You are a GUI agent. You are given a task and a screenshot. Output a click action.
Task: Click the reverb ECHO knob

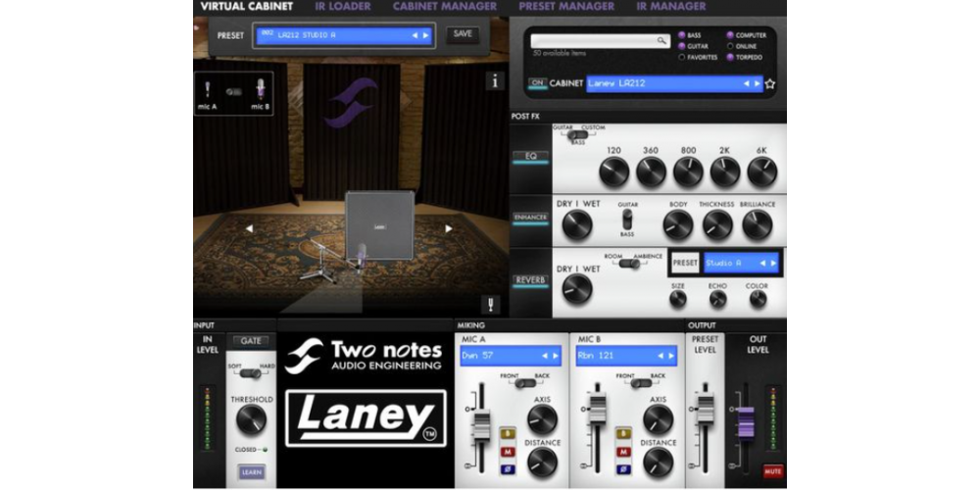tap(718, 299)
